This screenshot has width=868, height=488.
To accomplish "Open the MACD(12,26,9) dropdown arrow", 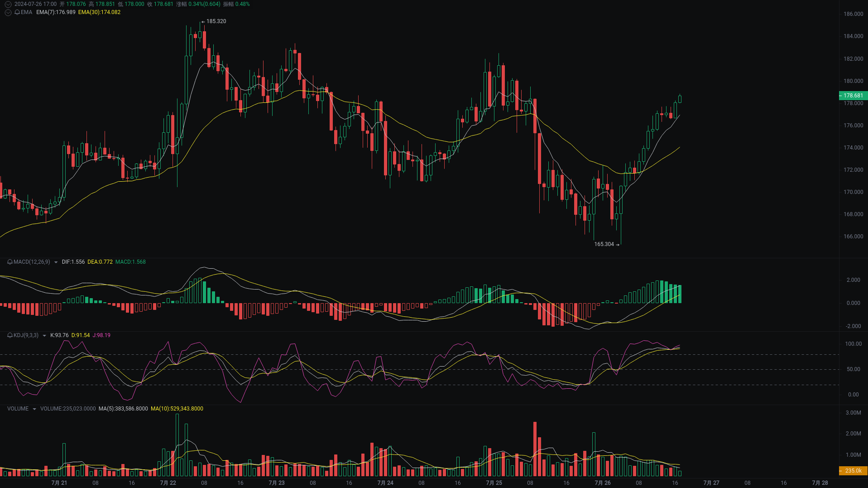I will coord(56,262).
